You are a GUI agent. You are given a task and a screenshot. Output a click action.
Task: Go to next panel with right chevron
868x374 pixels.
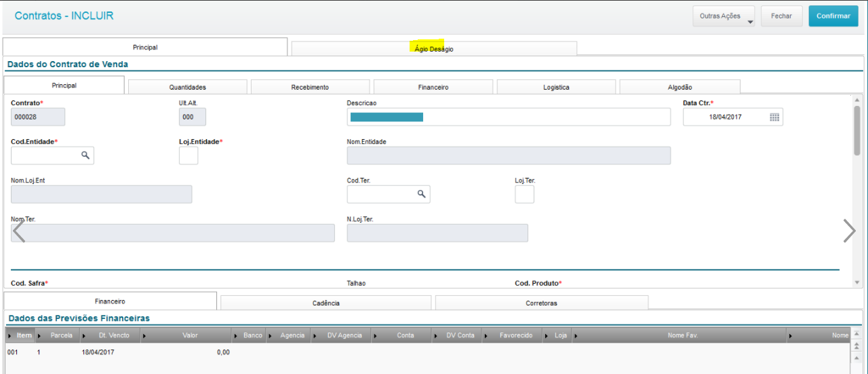849,231
